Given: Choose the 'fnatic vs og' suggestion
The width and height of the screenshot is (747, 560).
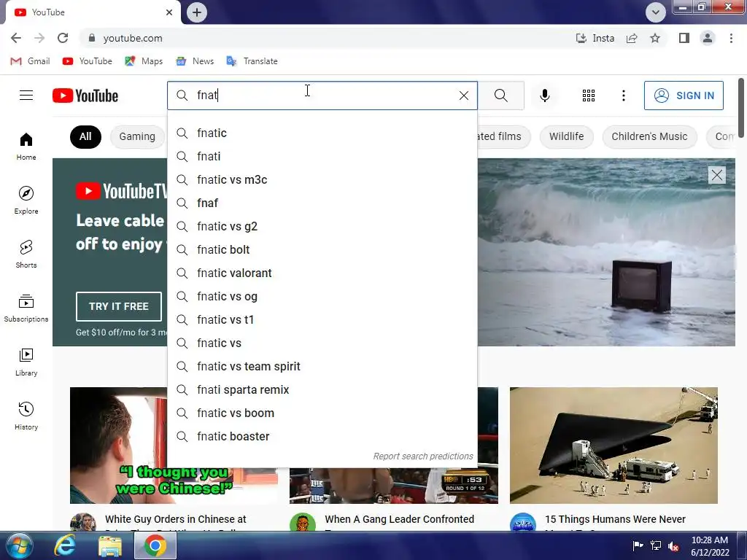Looking at the screenshot, I should point(322,296).
